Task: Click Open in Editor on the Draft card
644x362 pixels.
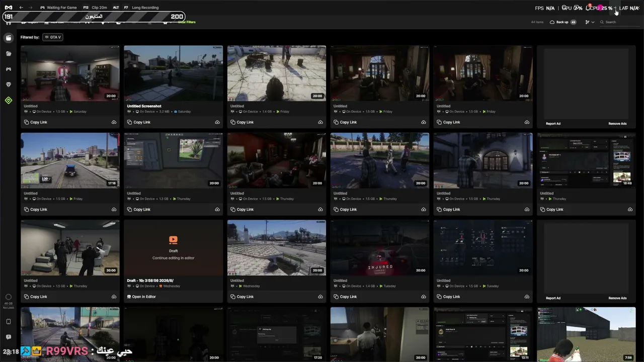Action: [141, 297]
